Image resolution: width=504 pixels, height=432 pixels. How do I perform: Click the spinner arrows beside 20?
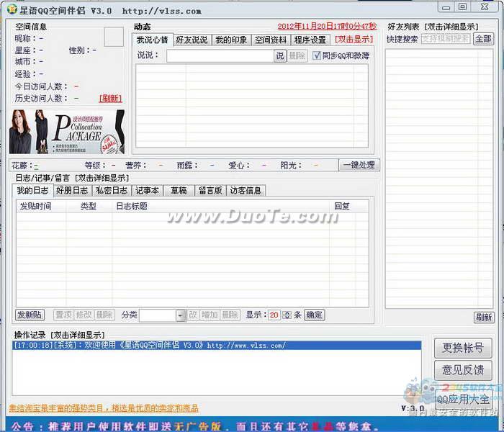pyautogui.click(x=287, y=315)
